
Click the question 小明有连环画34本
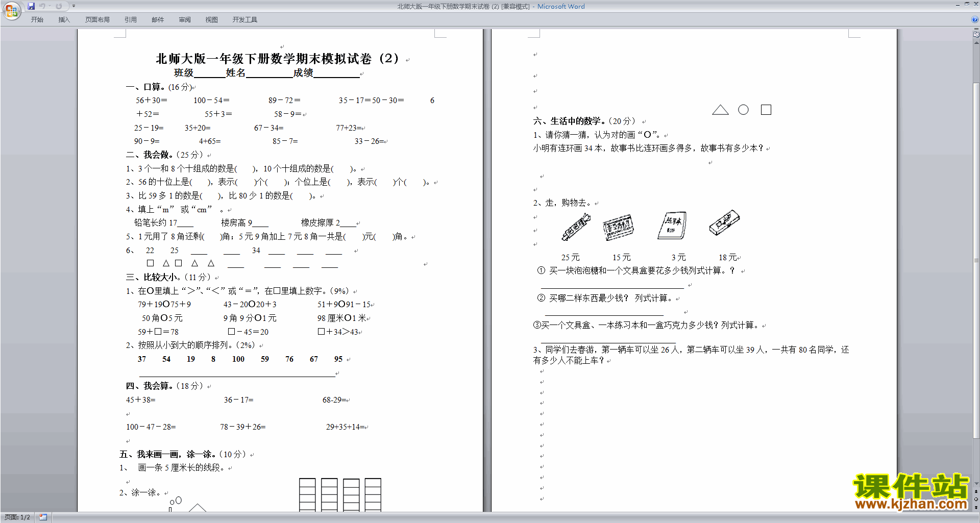tap(648, 148)
